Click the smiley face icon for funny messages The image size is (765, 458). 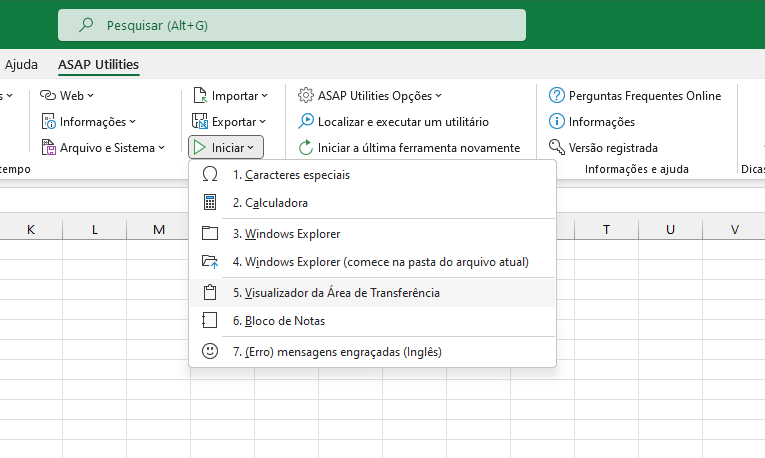[x=210, y=351]
